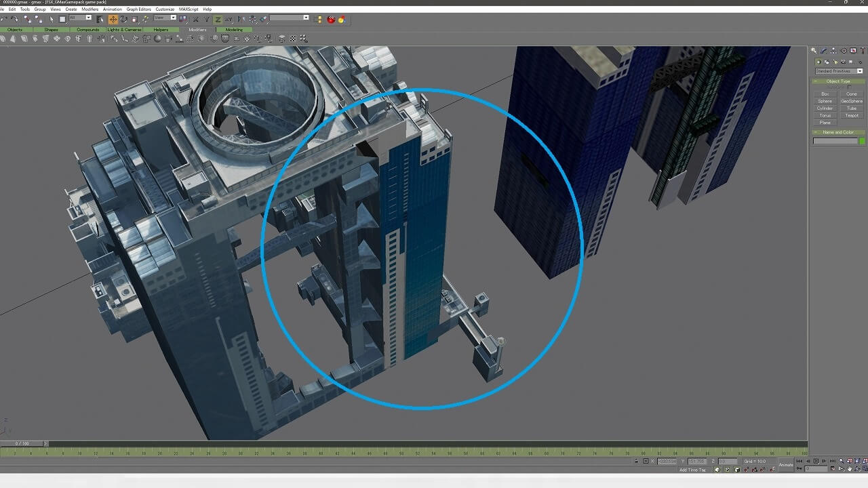The width and height of the screenshot is (868, 488).
Task: Open the View reference coordinate dropdown
Action: [x=165, y=18]
